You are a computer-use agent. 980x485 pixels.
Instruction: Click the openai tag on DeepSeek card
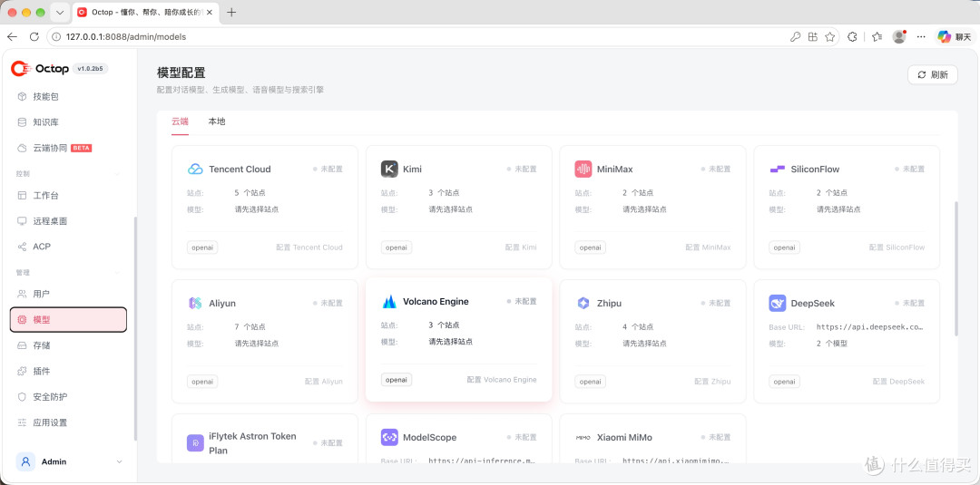[x=784, y=382]
